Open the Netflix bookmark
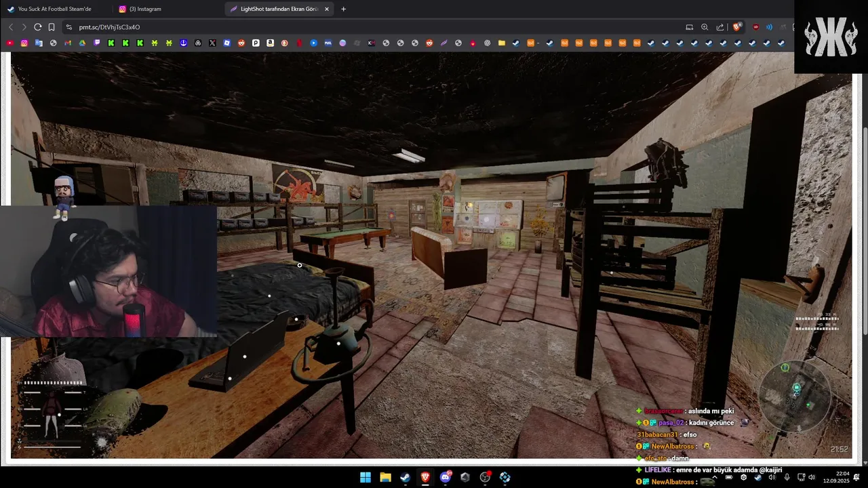Screen dimensions: 868x488 [299, 43]
